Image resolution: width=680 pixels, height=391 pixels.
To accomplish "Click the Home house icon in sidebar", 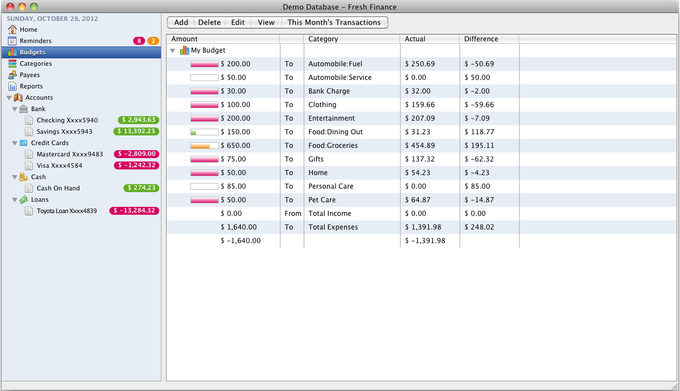I will (x=12, y=29).
